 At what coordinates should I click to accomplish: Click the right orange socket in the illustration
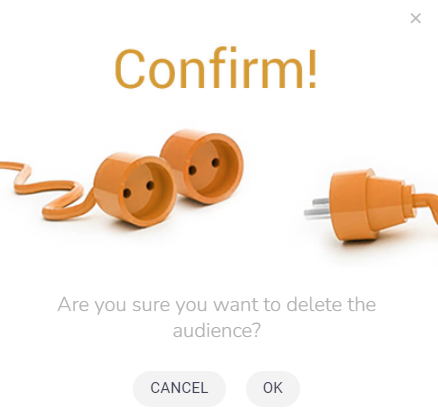tap(202, 165)
